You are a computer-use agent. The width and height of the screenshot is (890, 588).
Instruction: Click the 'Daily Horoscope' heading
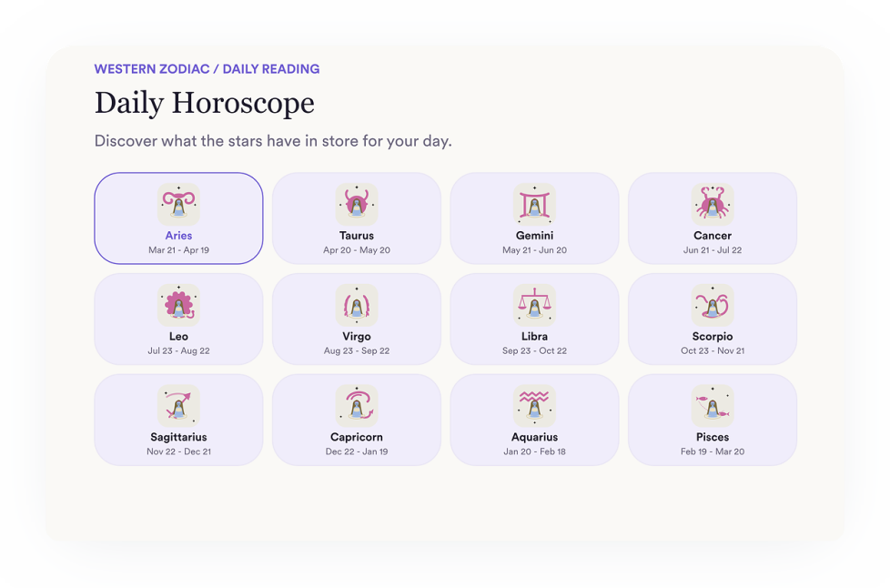pyautogui.click(x=205, y=103)
